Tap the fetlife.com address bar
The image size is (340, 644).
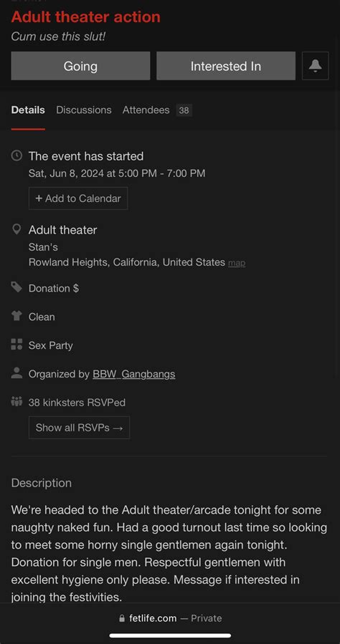click(170, 618)
